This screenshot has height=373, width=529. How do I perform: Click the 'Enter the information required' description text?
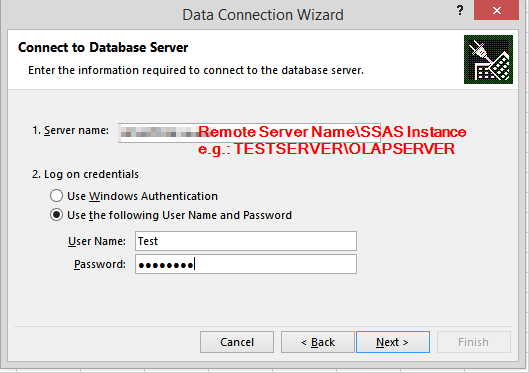click(196, 70)
